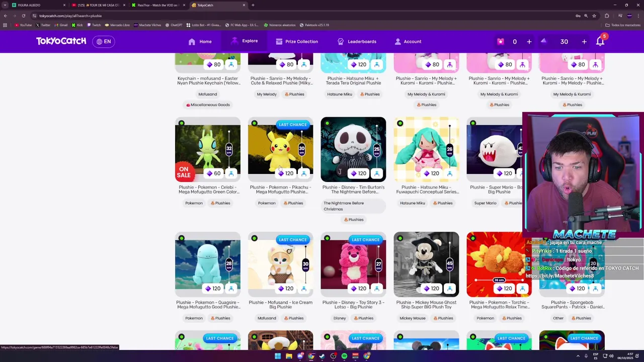This screenshot has width=644, height=362.
Task: Click the pink ticket icon in header
Action: click(500, 42)
